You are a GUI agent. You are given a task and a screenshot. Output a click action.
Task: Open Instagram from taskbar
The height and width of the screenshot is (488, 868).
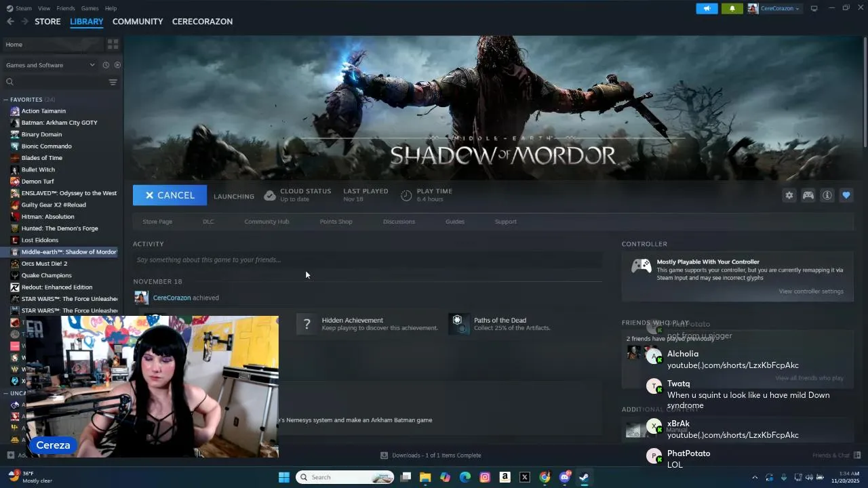click(x=485, y=477)
